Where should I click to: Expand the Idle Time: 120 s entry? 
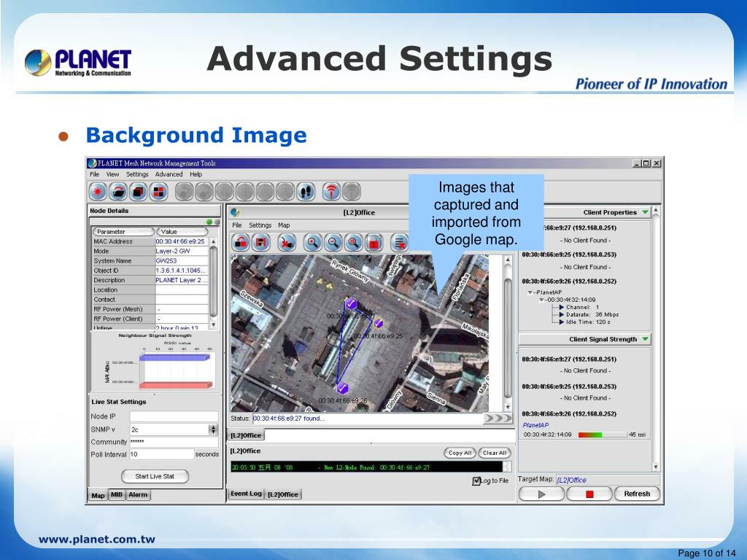[562, 322]
